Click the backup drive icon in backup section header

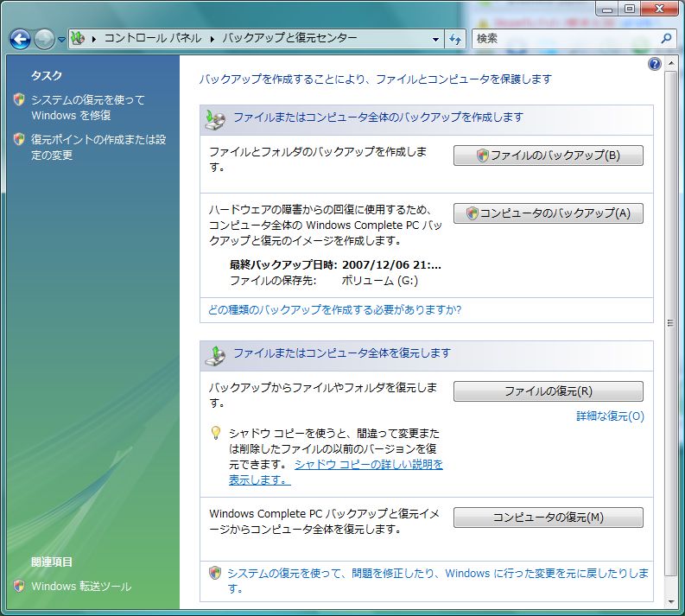tap(215, 120)
